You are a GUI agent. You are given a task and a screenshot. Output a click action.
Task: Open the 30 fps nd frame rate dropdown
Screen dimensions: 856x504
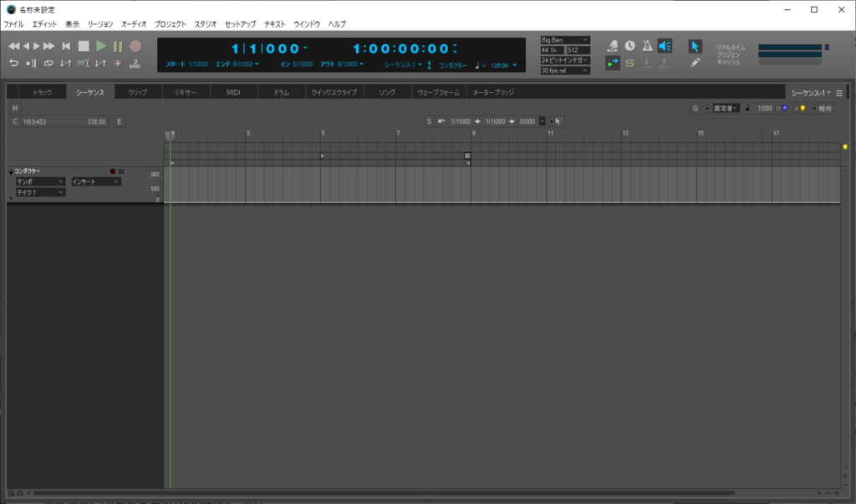(565, 70)
